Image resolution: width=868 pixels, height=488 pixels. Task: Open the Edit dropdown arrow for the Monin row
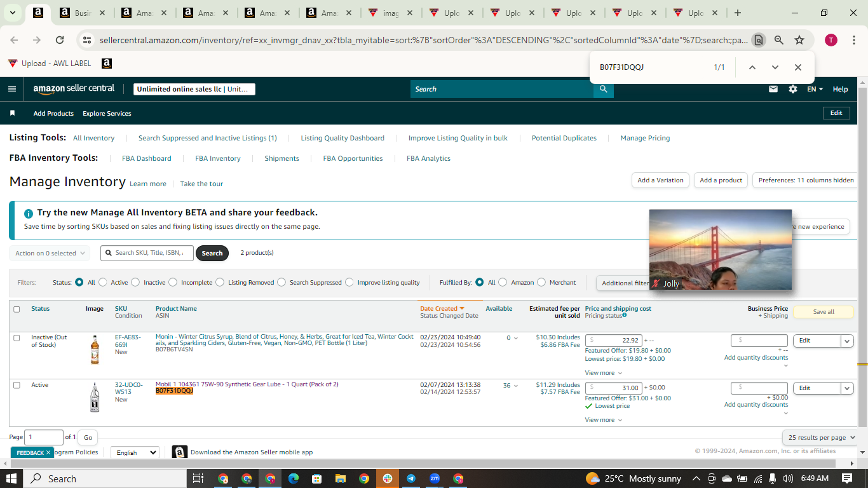tap(847, 341)
